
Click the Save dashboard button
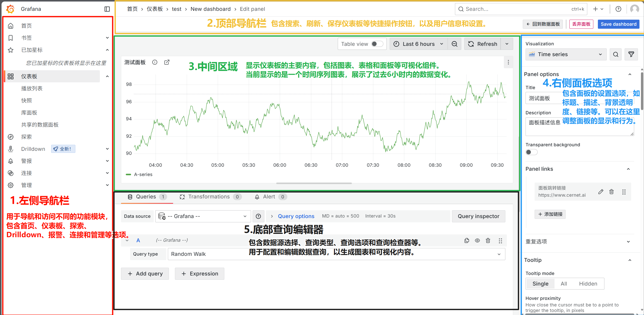tap(618, 24)
